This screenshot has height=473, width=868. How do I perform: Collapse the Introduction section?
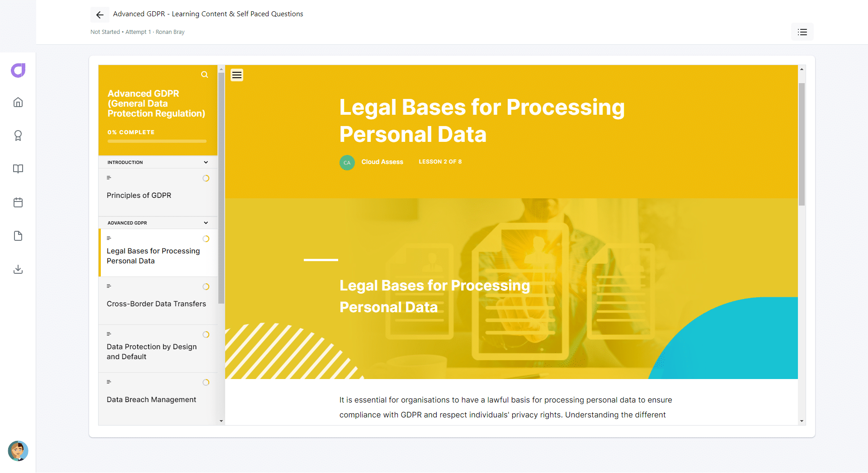point(206,162)
